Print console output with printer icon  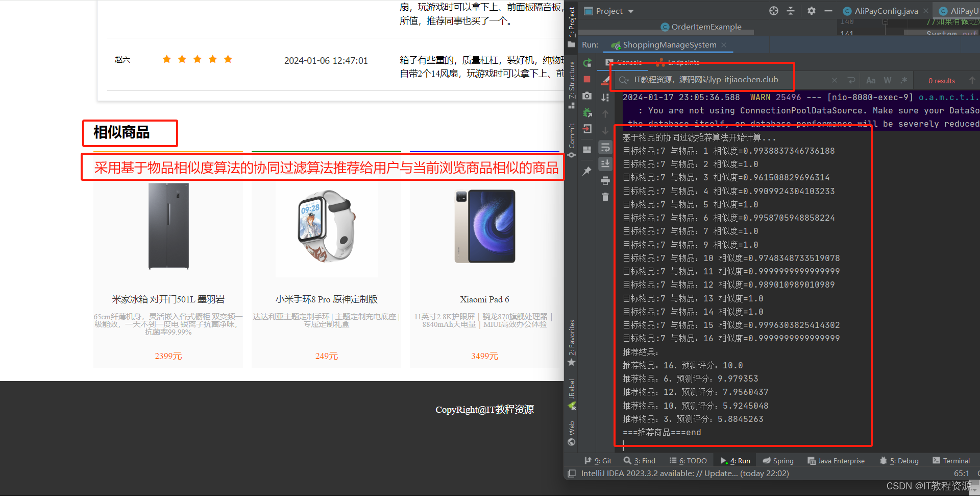pos(605,180)
